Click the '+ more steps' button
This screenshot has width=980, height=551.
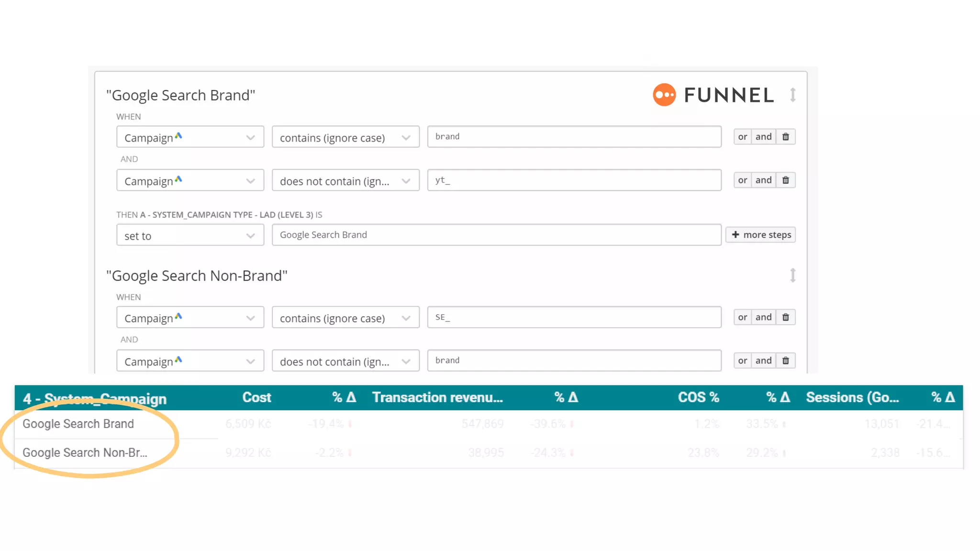[760, 235]
